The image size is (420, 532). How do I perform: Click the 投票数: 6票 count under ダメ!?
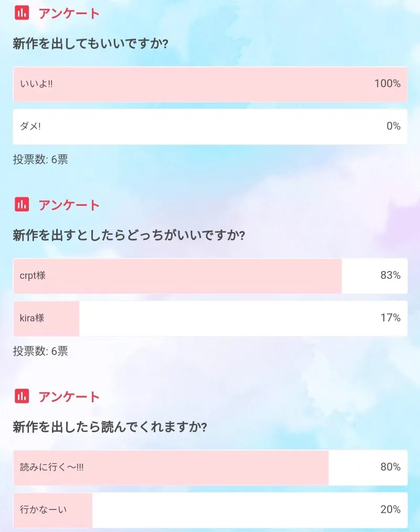click(40, 160)
